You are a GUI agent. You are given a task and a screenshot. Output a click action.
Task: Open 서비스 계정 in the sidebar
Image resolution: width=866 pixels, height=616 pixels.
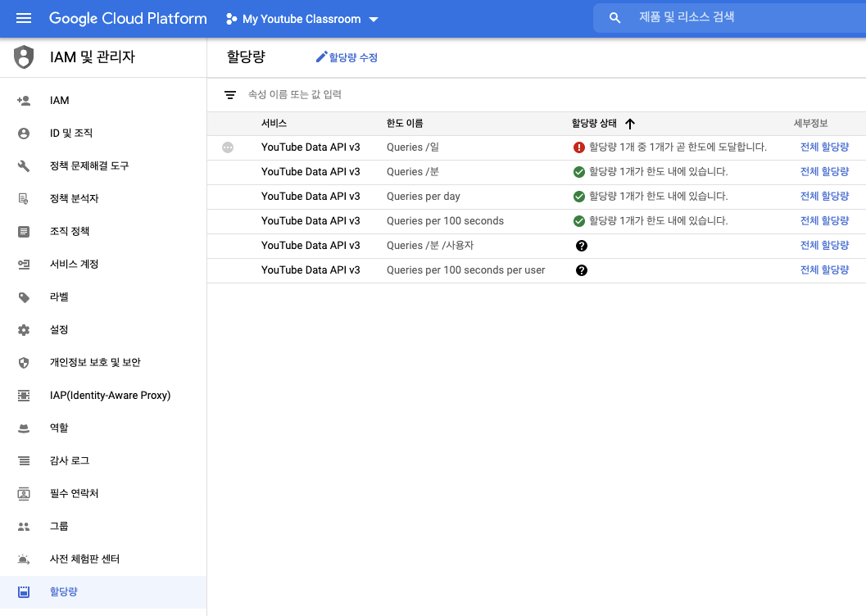tap(103, 264)
